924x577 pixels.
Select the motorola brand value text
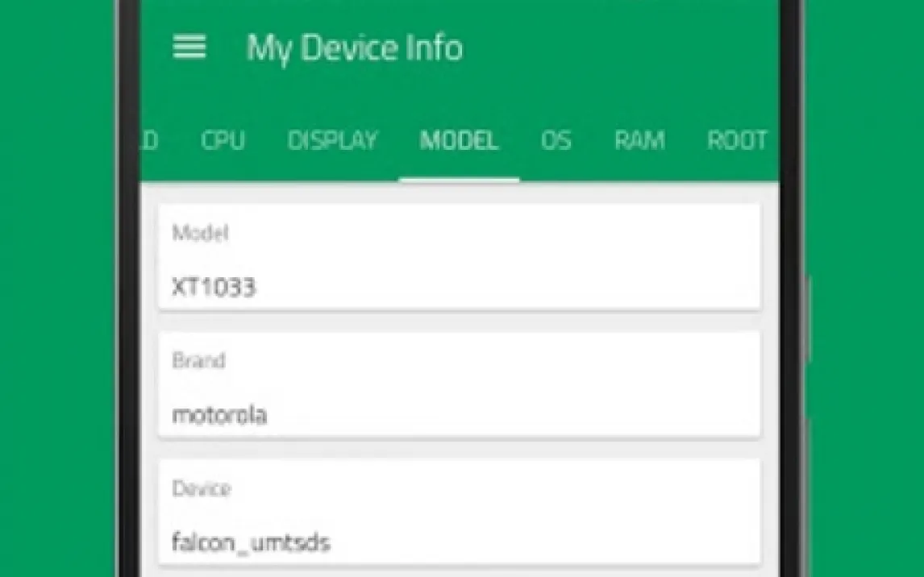(x=219, y=415)
